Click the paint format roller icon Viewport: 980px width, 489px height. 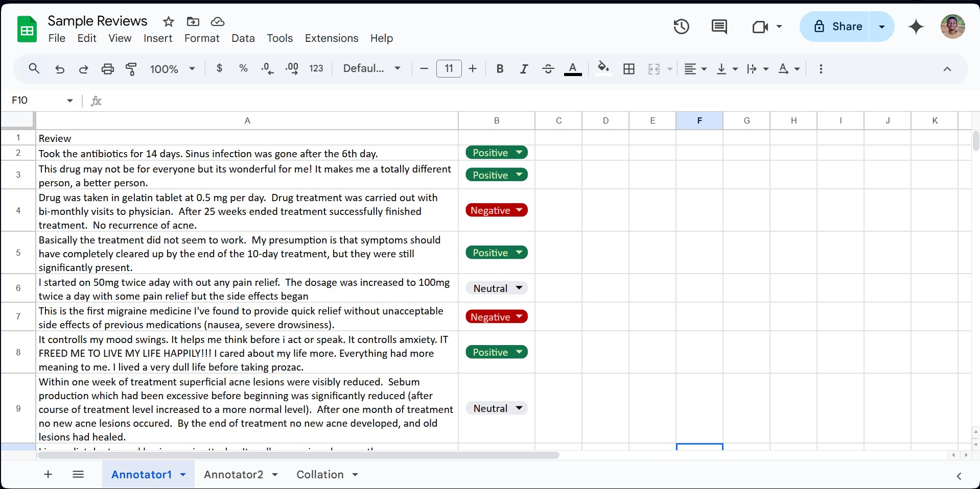131,69
